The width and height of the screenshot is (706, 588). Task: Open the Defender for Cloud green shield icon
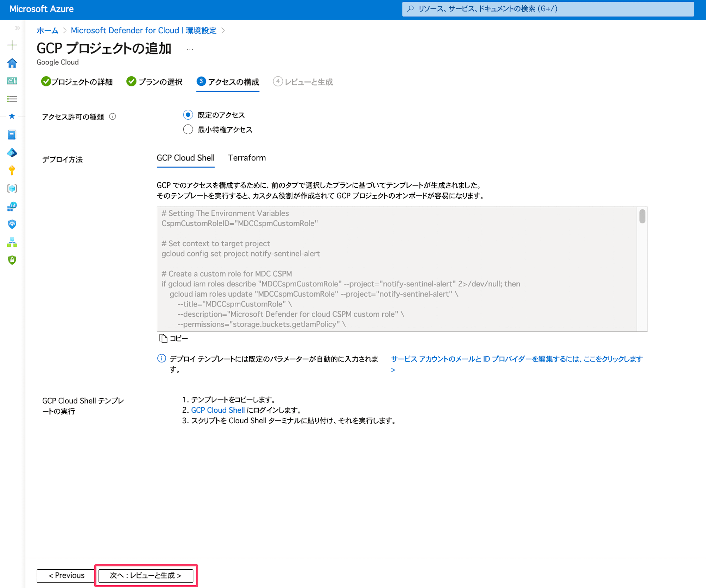coord(12,260)
